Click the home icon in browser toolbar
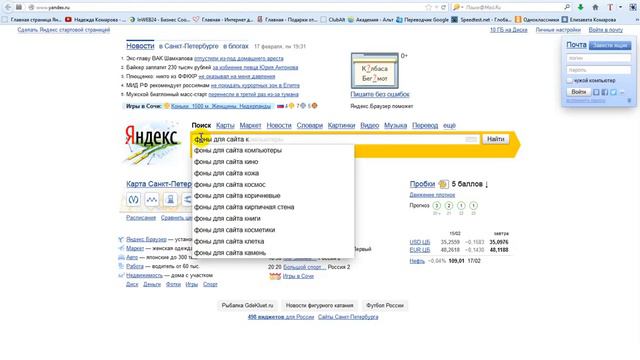Screen dimensions: 640x360 (x=595, y=7)
